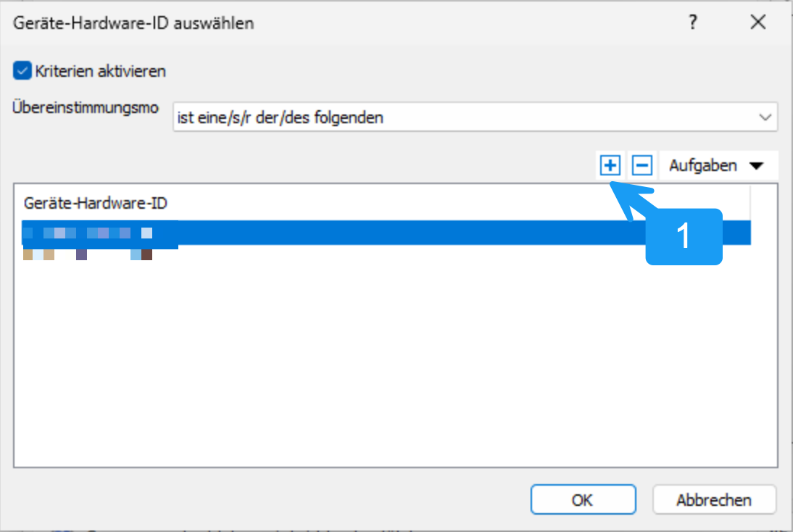Screen dimensions: 793x532
Task: Click the question mark help icon
Action: (x=693, y=22)
